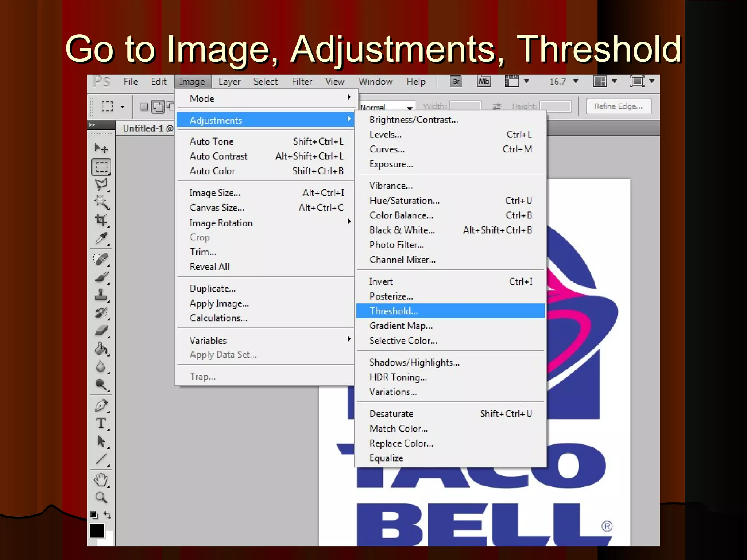
Task: Click the Photoshop Ps logo
Action: tap(101, 81)
